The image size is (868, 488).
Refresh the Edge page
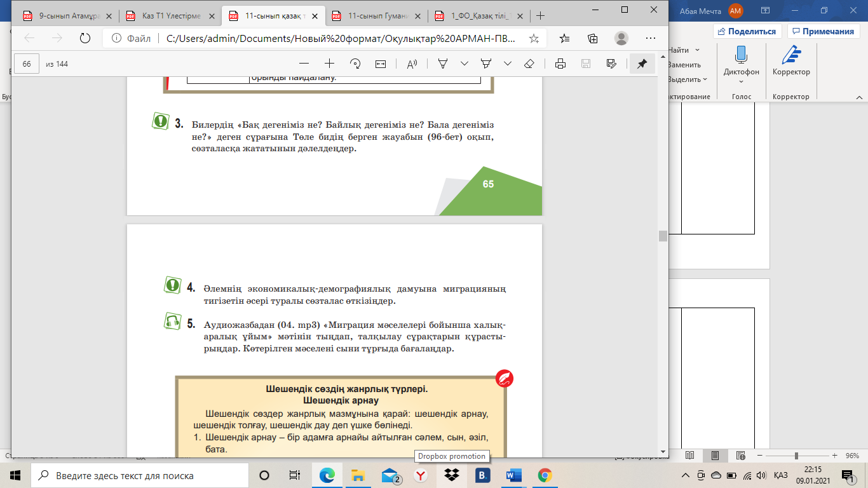[x=85, y=38]
